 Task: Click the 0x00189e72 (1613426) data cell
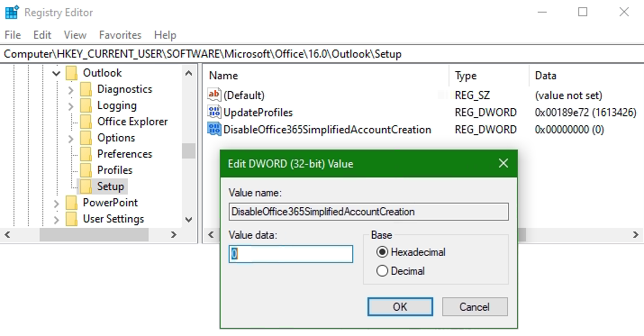(x=585, y=112)
